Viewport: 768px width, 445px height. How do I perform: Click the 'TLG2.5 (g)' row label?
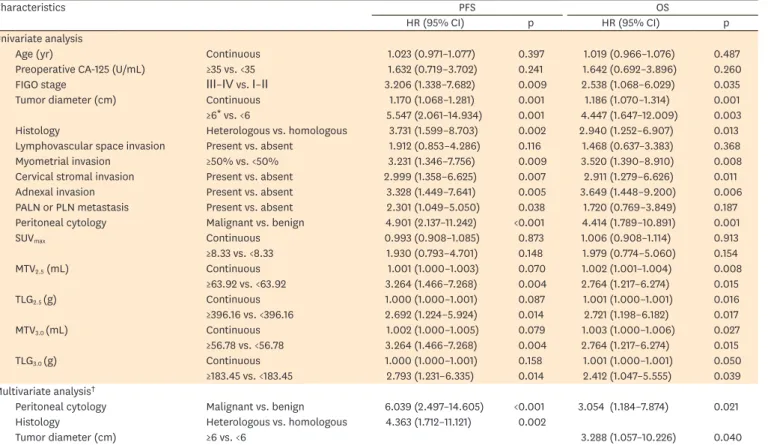tap(36, 300)
